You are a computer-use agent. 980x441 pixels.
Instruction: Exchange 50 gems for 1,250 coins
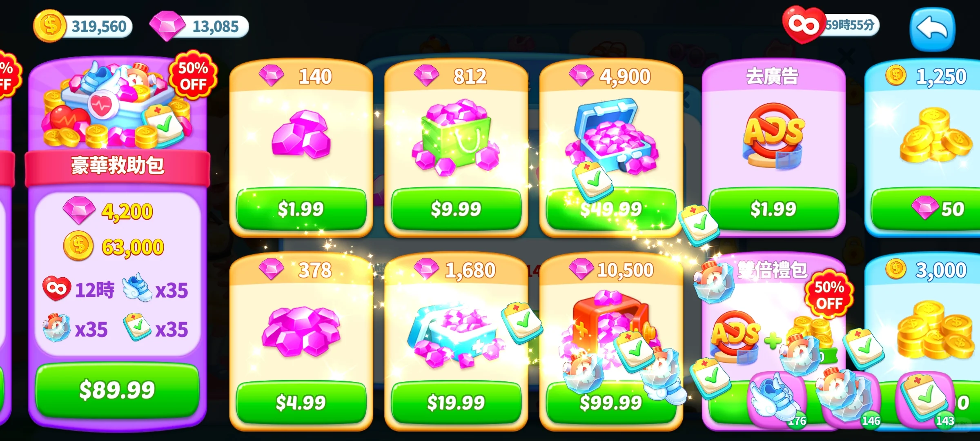(926, 209)
